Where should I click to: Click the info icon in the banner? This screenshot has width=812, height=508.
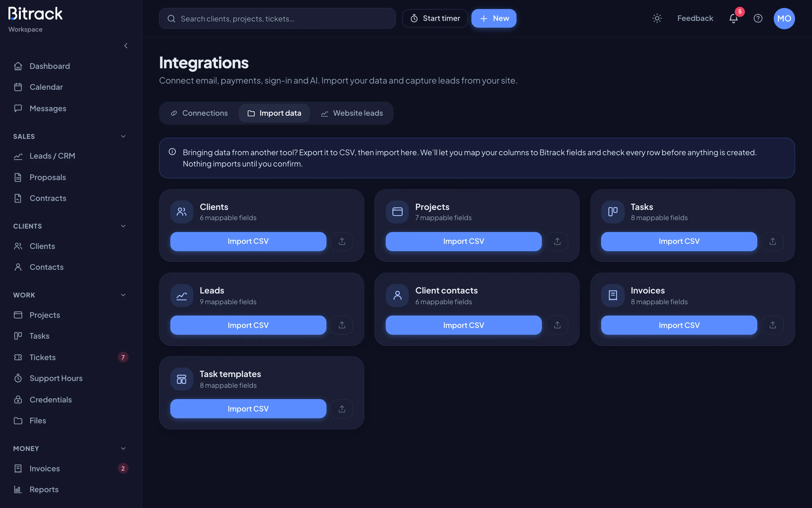(x=172, y=152)
